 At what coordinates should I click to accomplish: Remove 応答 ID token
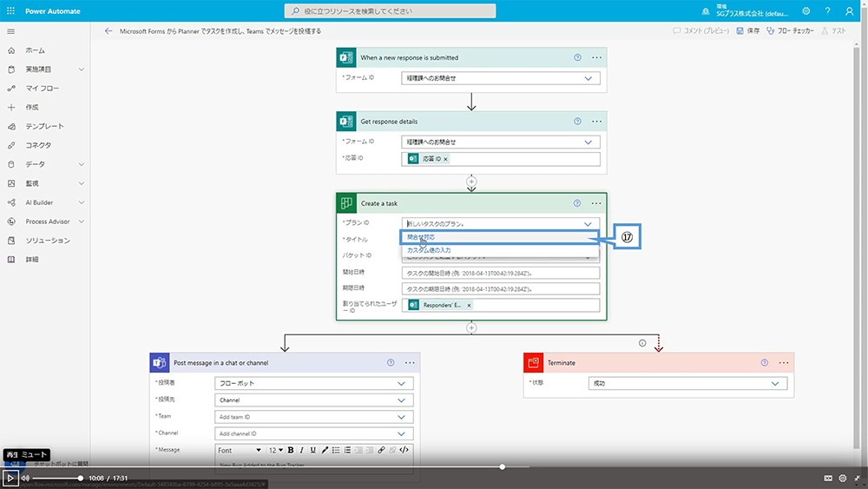(x=445, y=159)
